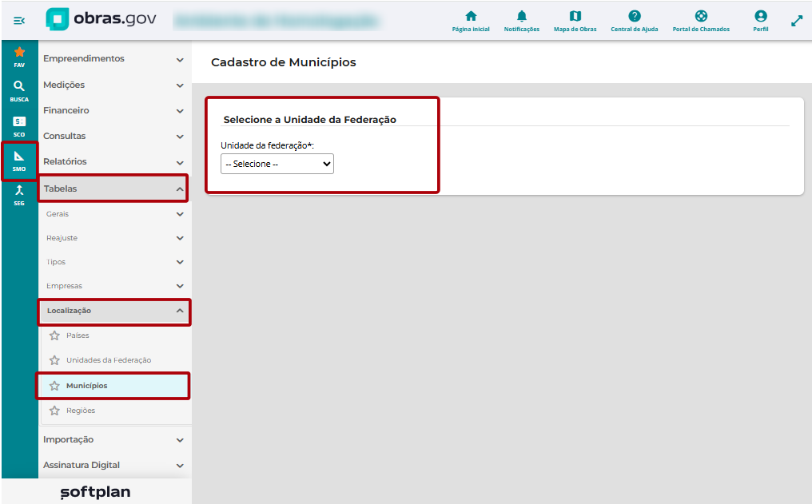Switch to the SEG module icon
Screen dimensions: 812x504
(19, 195)
